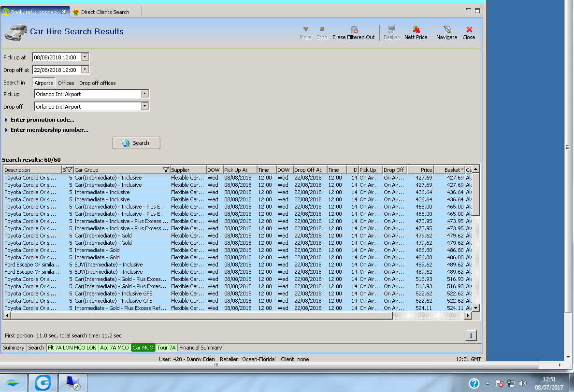
Task: Open the Search bottom tab
Action: click(x=36, y=348)
